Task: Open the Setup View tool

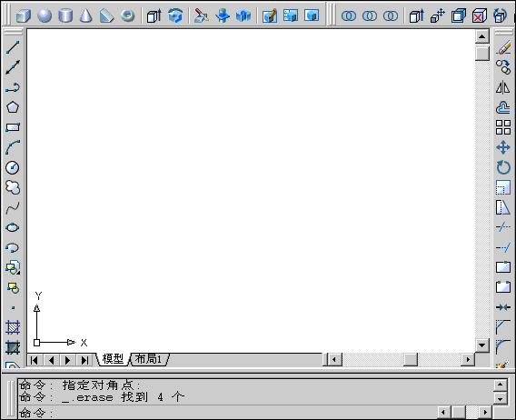Action: point(291,15)
